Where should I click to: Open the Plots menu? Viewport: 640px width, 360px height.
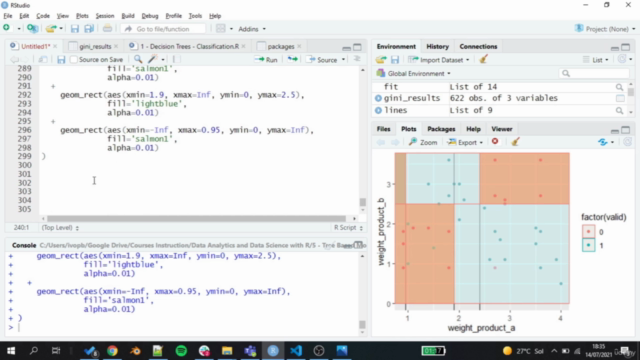click(x=82, y=16)
